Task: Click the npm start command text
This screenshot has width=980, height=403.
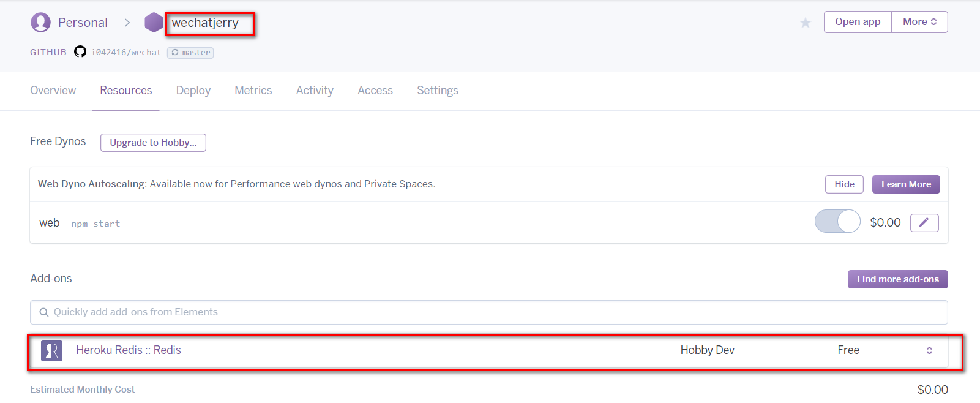Action: tap(95, 224)
